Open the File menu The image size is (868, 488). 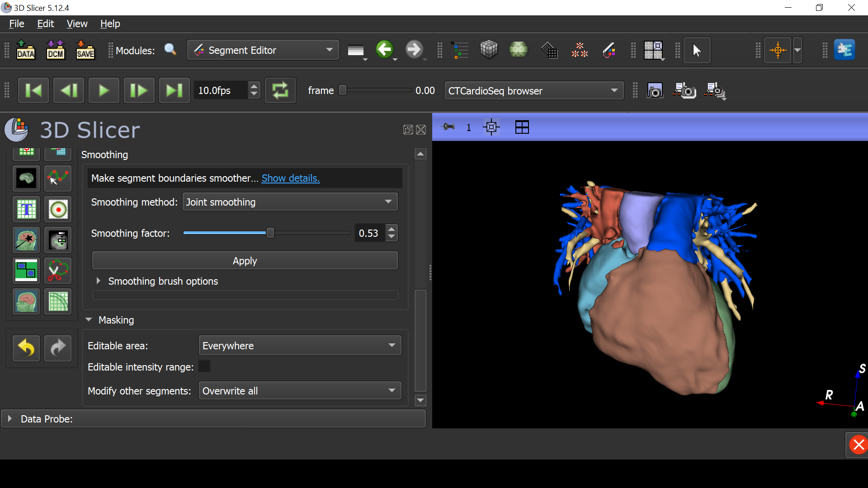pos(17,24)
